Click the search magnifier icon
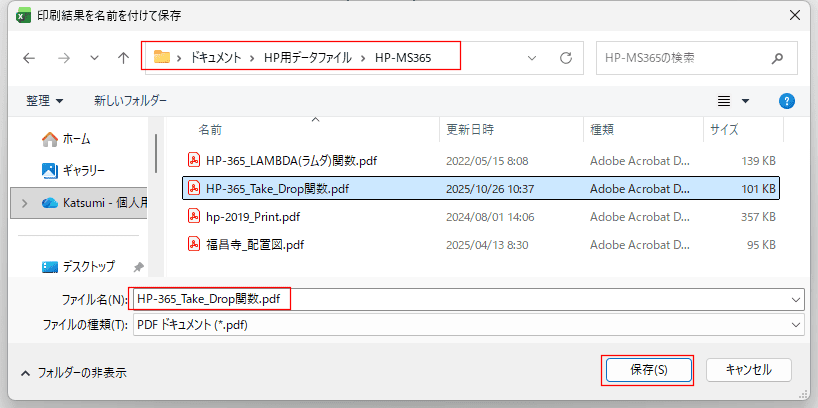The height and width of the screenshot is (408, 818). tap(779, 58)
